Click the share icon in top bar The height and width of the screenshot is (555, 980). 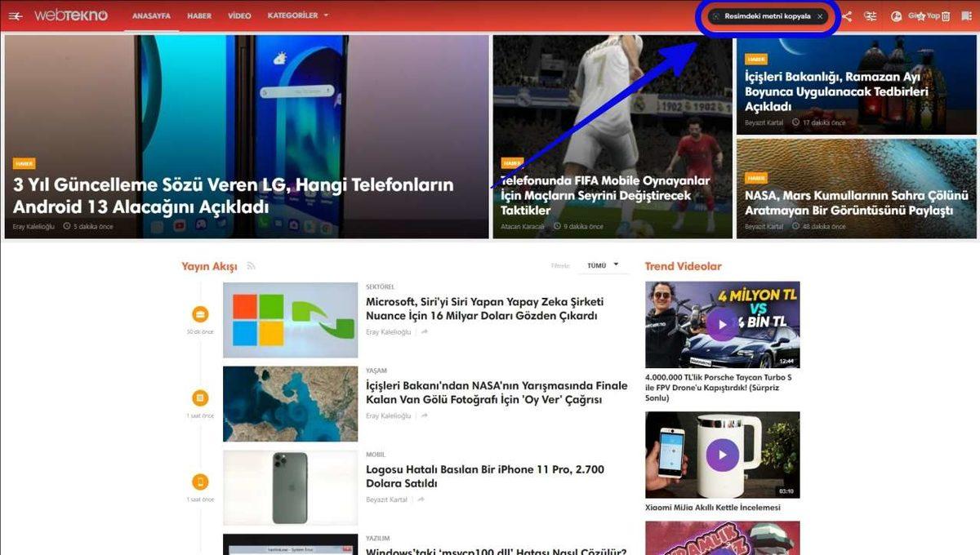point(847,16)
